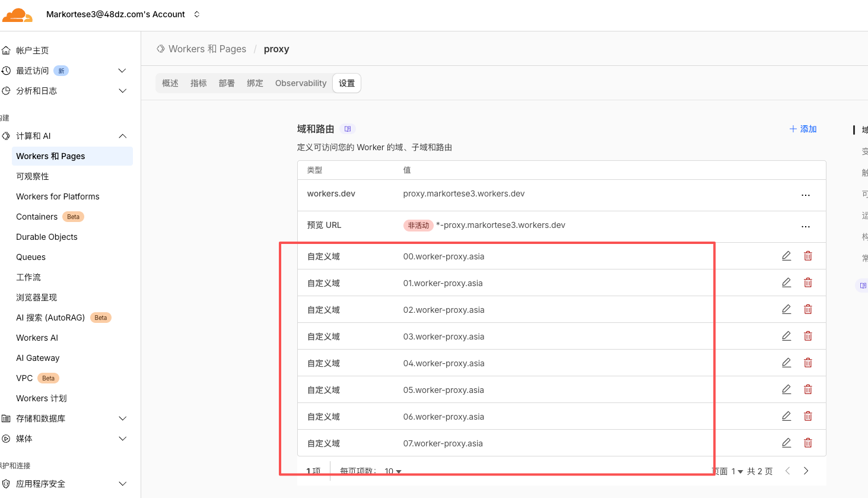Click the documentation icon beside 域和路由
The width and height of the screenshot is (868, 498).
click(x=348, y=129)
